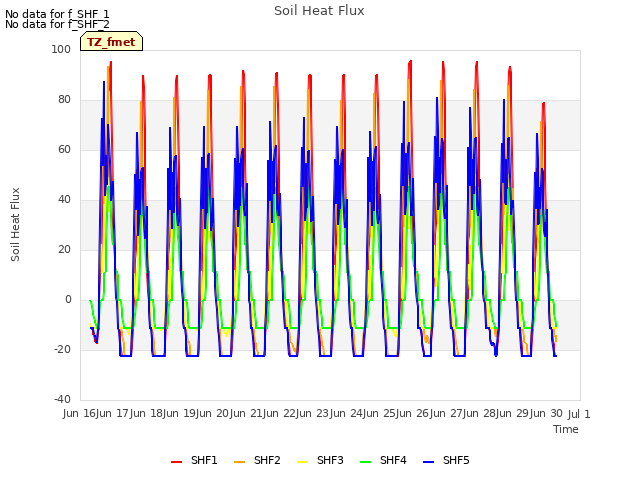Click the Jul 1 x-axis label
640x480 pixels.
[x=579, y=414]
